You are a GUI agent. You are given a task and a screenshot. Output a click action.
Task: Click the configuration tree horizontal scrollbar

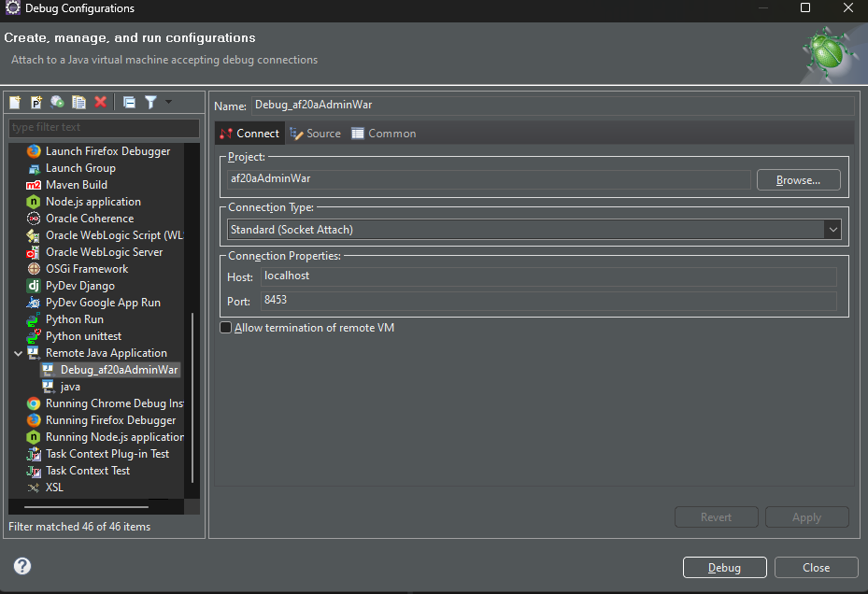pos(86,506)
